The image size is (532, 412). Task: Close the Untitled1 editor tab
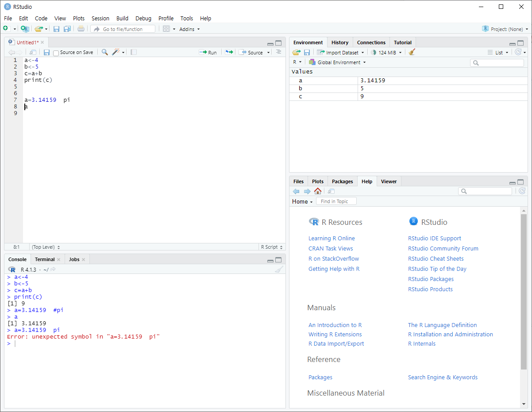42,42
